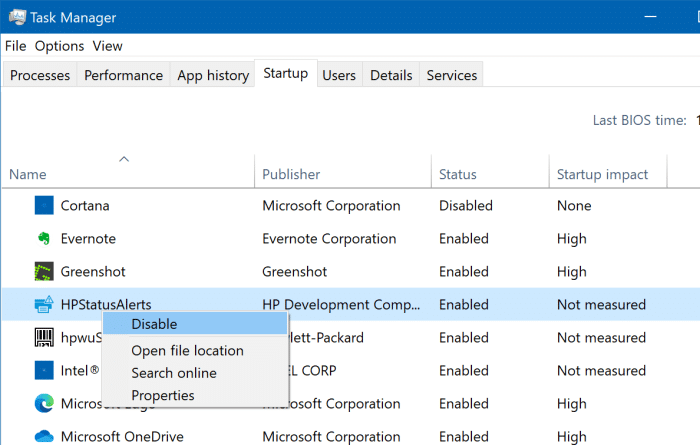
Task: Click HP Development Comp... publisher cell
Action: tap(341, 304)
